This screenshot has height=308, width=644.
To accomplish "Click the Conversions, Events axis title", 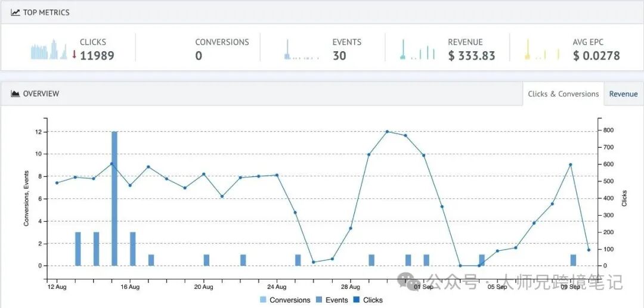I will click(x=26, y=198).
